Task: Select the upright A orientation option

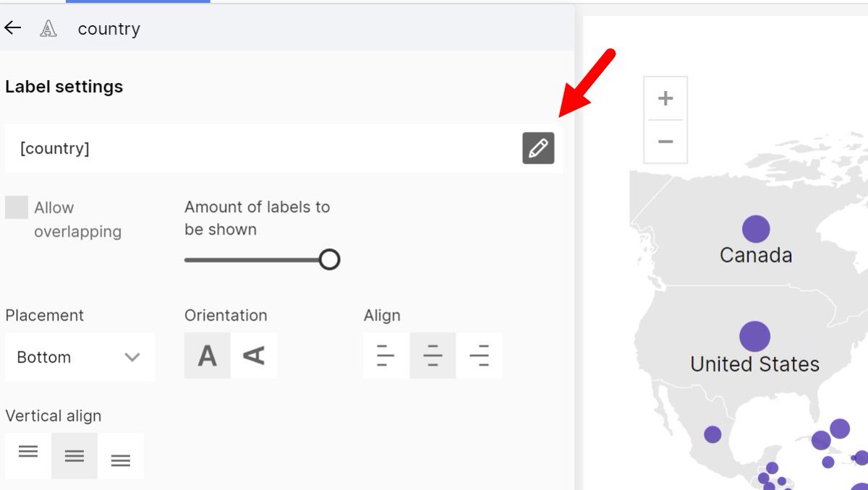Action: pyautogui.click(x=208, y=356)
